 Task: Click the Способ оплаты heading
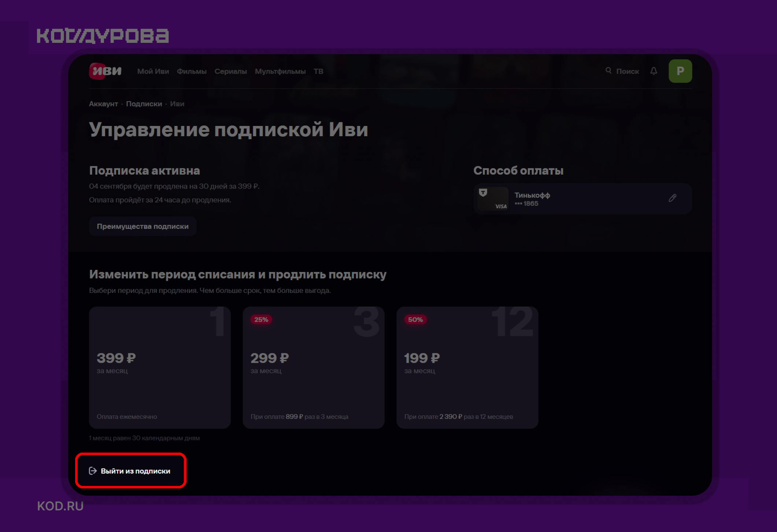pos(518,171)
